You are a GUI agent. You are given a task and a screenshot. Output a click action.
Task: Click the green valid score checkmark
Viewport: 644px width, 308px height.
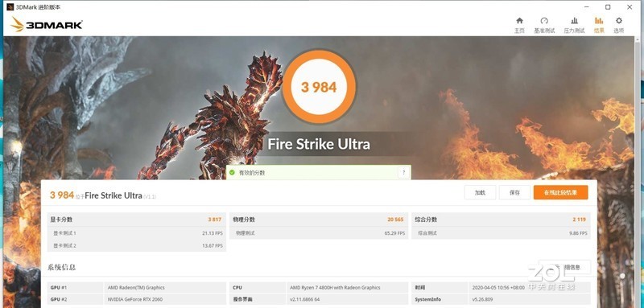pyautogui.click(x=232, y=173)
